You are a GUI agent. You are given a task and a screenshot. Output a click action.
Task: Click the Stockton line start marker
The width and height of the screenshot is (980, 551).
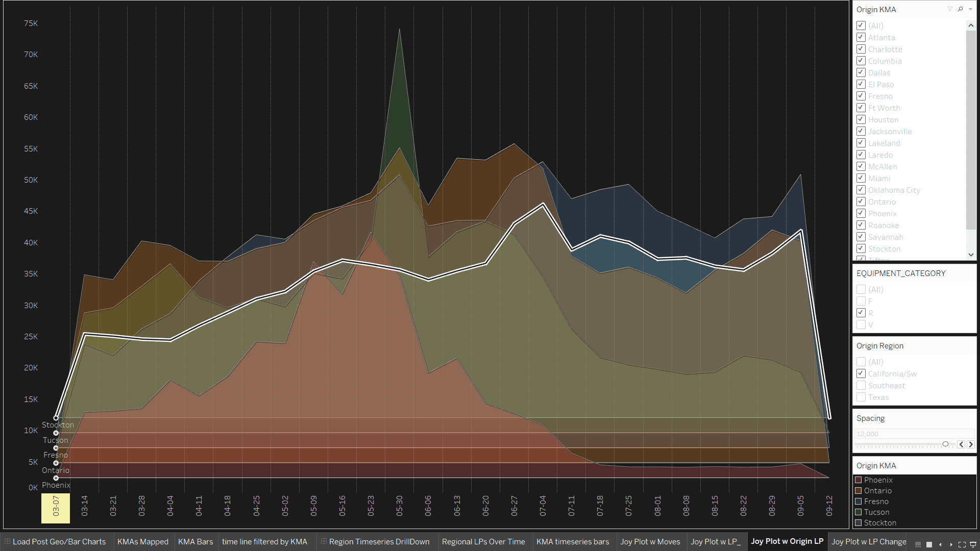tap(56, 418)
